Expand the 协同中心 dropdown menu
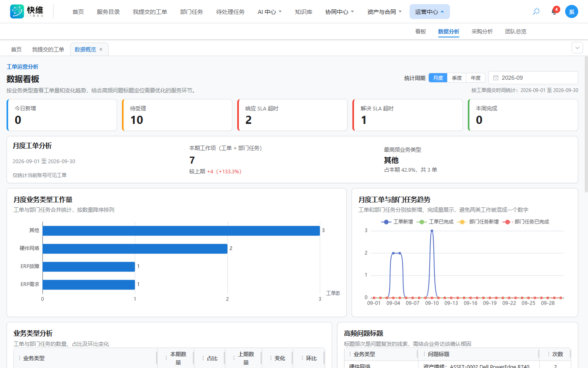588x368 pixels. 339,12
